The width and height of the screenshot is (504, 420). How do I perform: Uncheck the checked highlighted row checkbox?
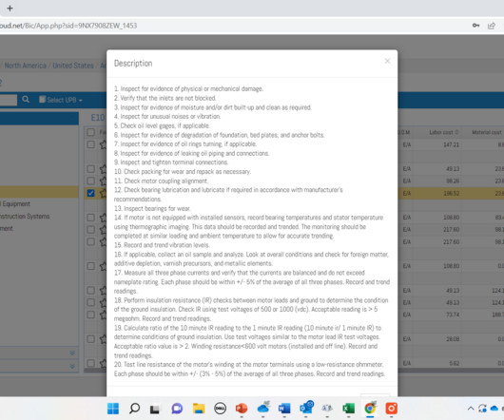[90, 193]
